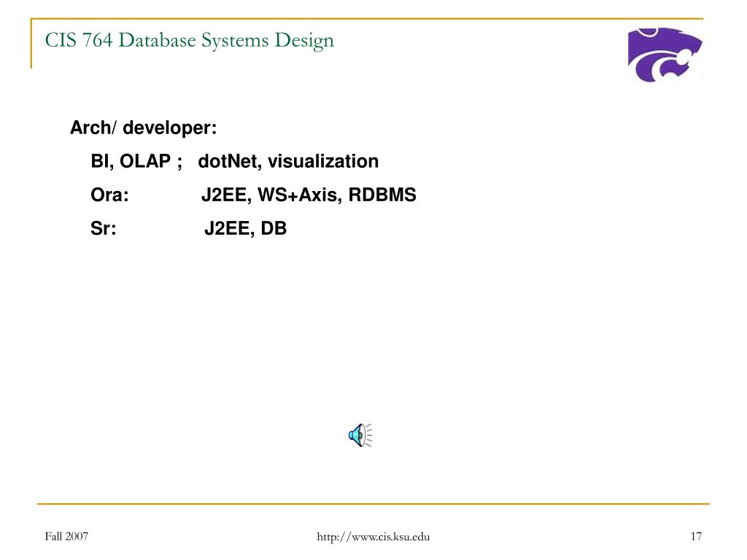The image size is (747, 560).
Task: Click 'J2EE, WS+Axis, RDBMS' text
Action: [x=309, y=195]
